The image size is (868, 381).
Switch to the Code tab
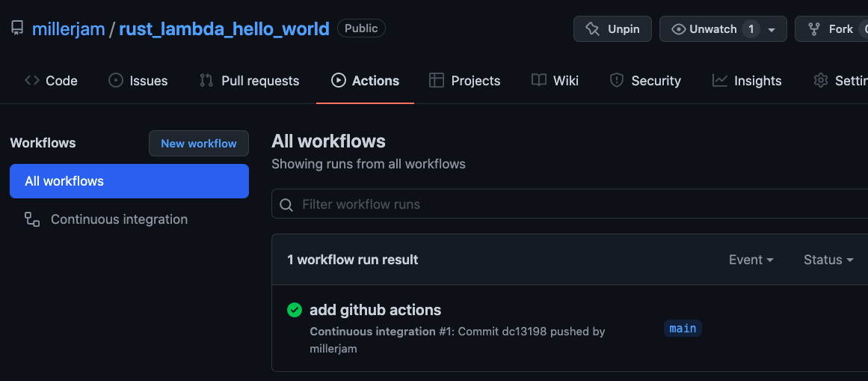pyautogui.click(x=51, y=80)
